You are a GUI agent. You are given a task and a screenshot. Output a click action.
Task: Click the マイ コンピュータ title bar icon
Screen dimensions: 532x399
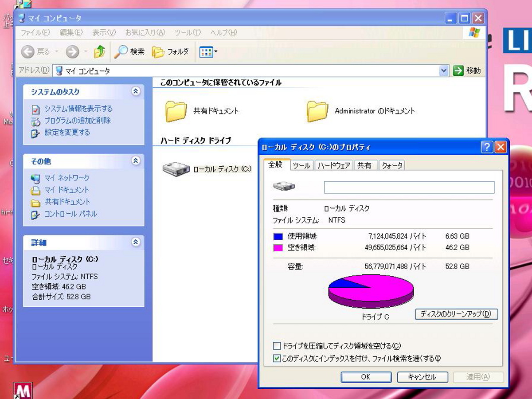click(22, 18)
